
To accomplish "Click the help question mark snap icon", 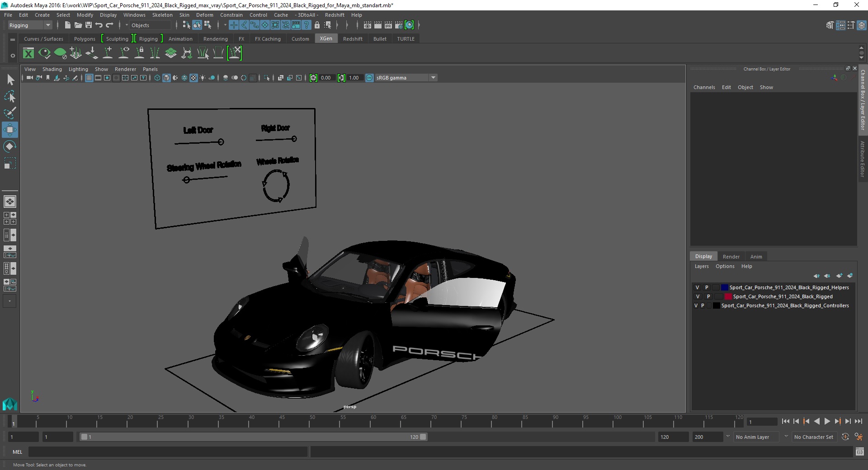I will tap(307, 25).
